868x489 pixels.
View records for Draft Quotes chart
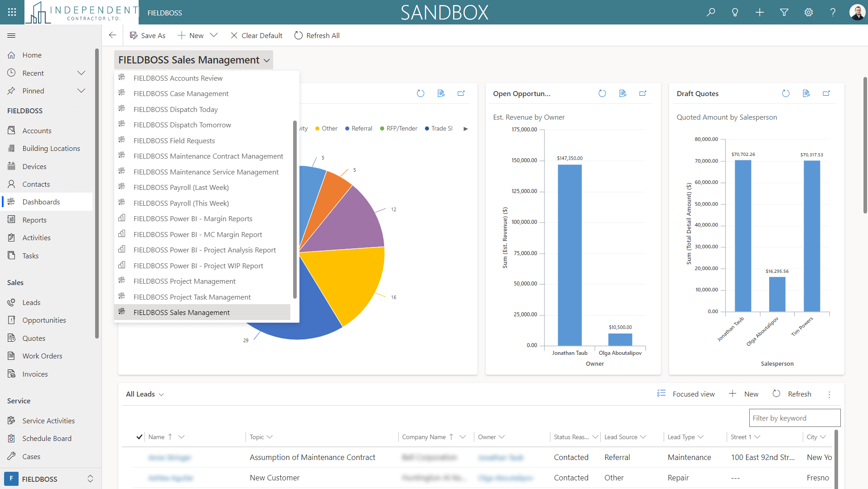[x=806, y=93]
